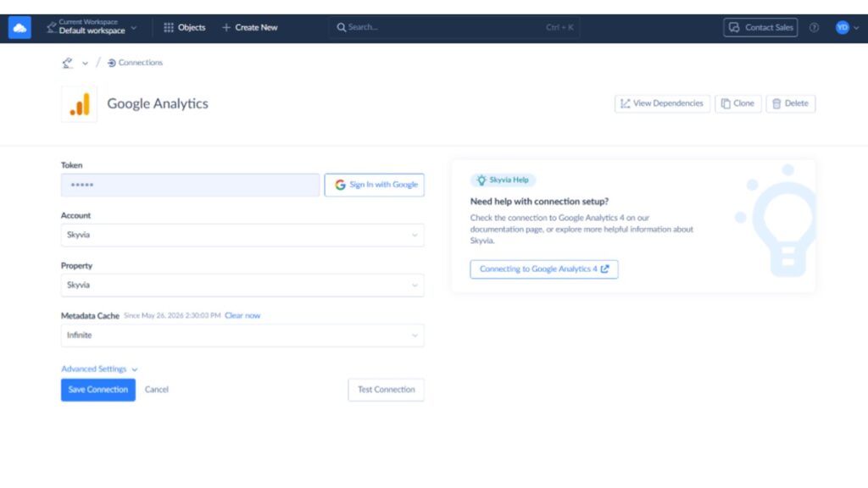Click Save Connection
The height and width of the screenshot is (488, 868).
click(98, 390)
